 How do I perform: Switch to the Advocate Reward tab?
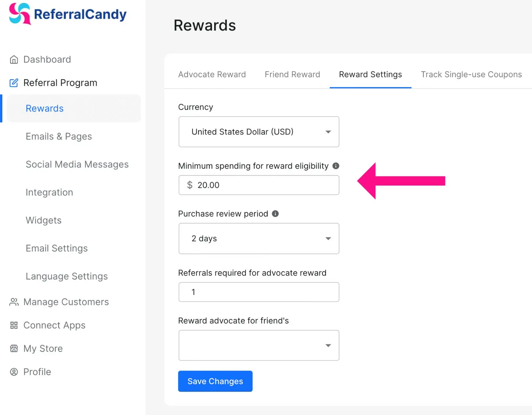click(212, 75)
